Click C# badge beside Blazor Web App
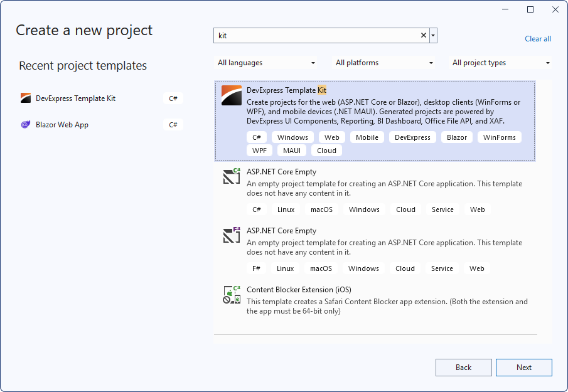 coord(173,125)
